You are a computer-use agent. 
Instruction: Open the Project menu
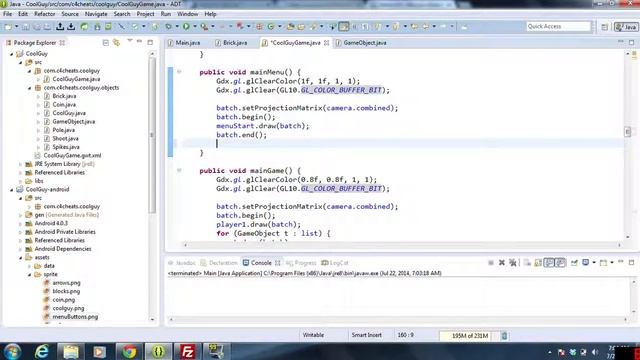tap(145, 14)
